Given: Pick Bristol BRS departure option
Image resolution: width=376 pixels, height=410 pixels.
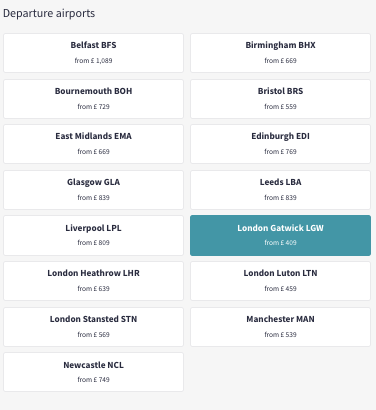Looking at the screenshot, I should [280, 99].
